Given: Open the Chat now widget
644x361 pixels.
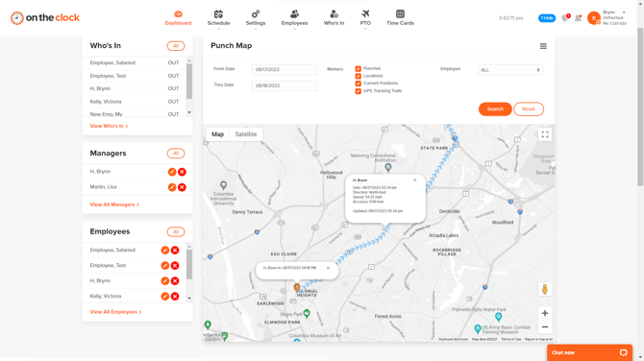Looking at the screenshot, I should [x=589, y=352].
